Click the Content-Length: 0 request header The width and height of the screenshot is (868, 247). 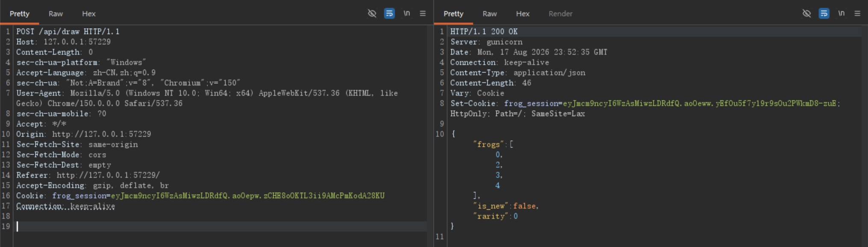pyautogui.click(x=55, y=52)
